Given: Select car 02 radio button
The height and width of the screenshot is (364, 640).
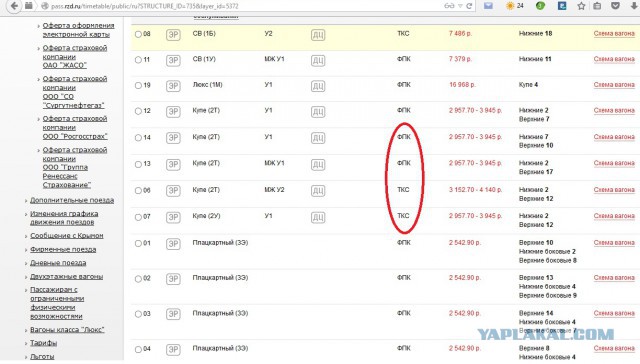Looking at the screenshot, I should click(x=138, y=279).
